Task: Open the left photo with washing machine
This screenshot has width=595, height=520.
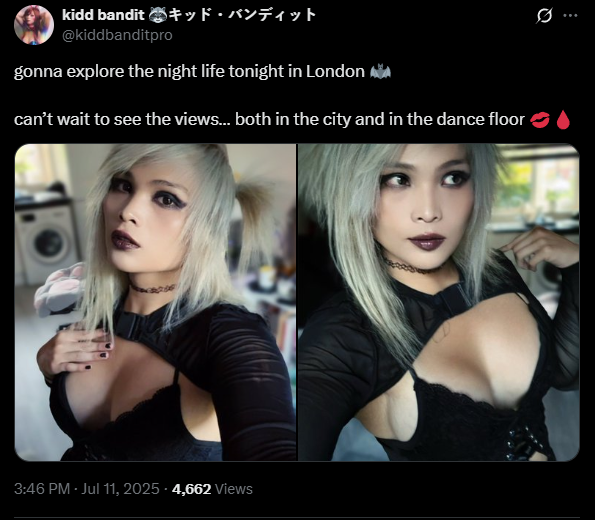Action: pos(155,302)
